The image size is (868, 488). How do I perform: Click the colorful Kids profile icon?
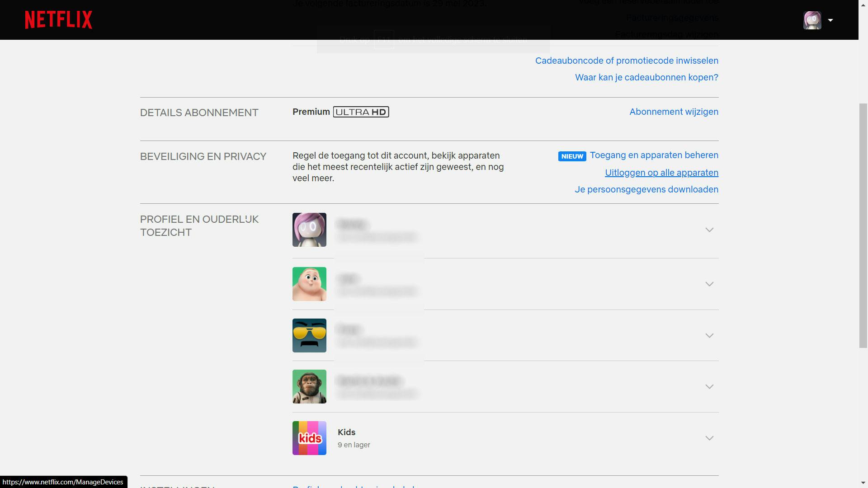pos(309,438)
